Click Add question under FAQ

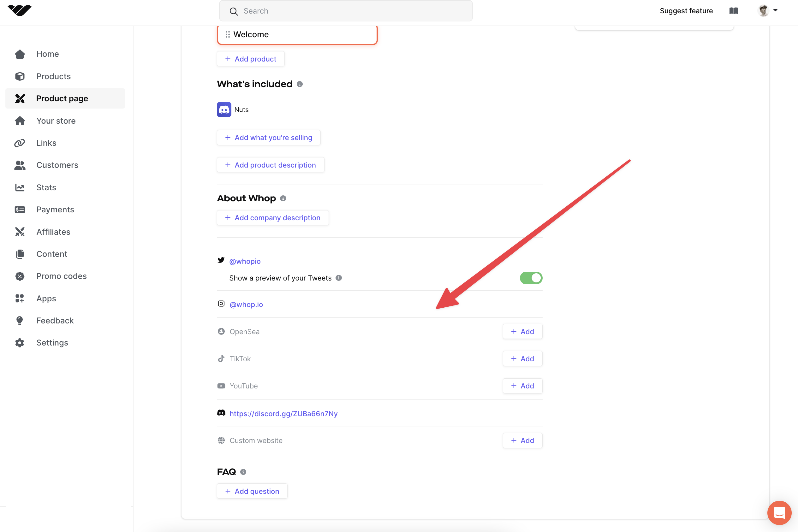tap(252, 491)
